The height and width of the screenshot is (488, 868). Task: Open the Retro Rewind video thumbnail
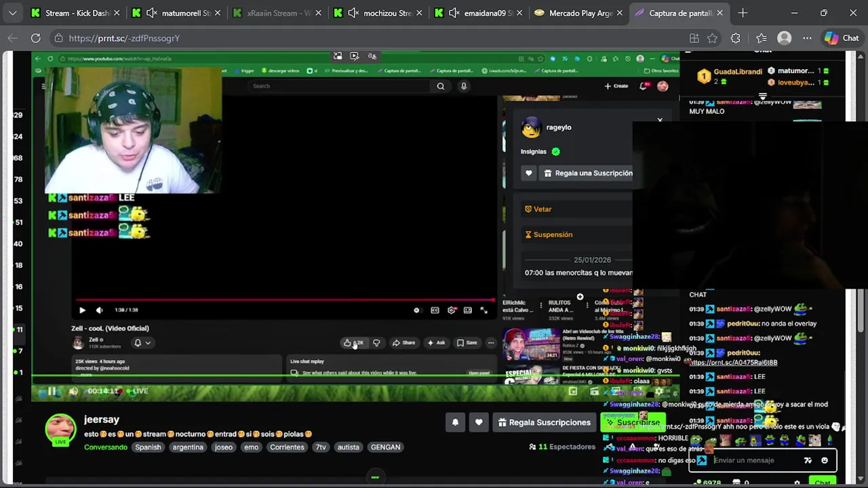[x=531, y=345]
